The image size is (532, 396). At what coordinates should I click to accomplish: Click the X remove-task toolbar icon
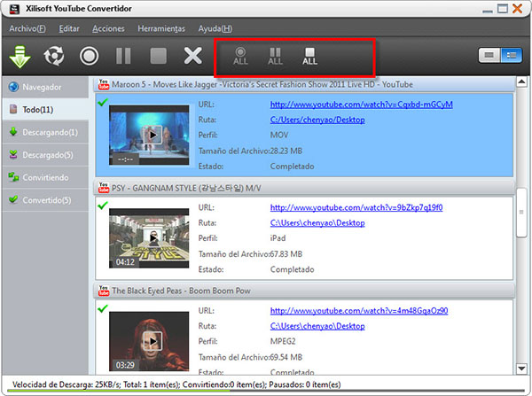[192, 56]
